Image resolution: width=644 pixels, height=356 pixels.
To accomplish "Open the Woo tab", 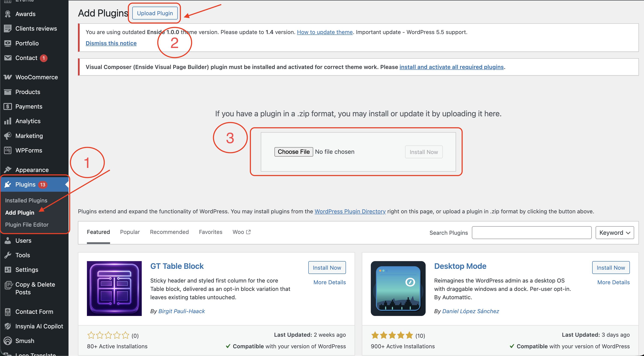I will (241, 232).
